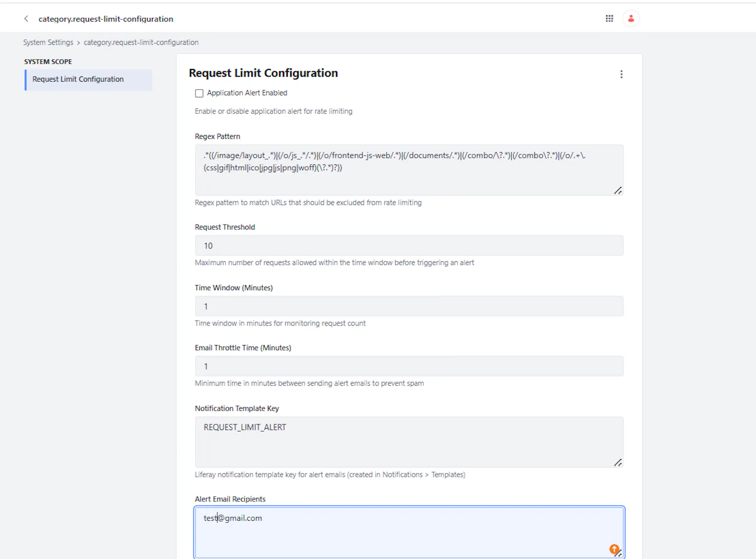Focus the Regex Pattern text area
Screen dimensions: 756x559
(409, 170)
